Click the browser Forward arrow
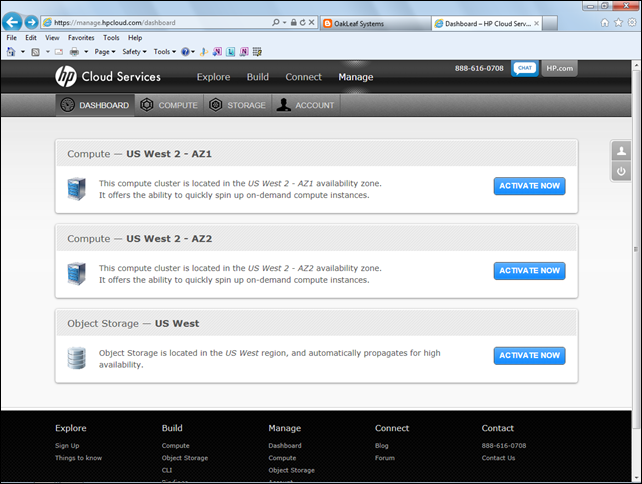Viewport: 642px width, 484px height. pyautogui.click(x=32, y=22)
